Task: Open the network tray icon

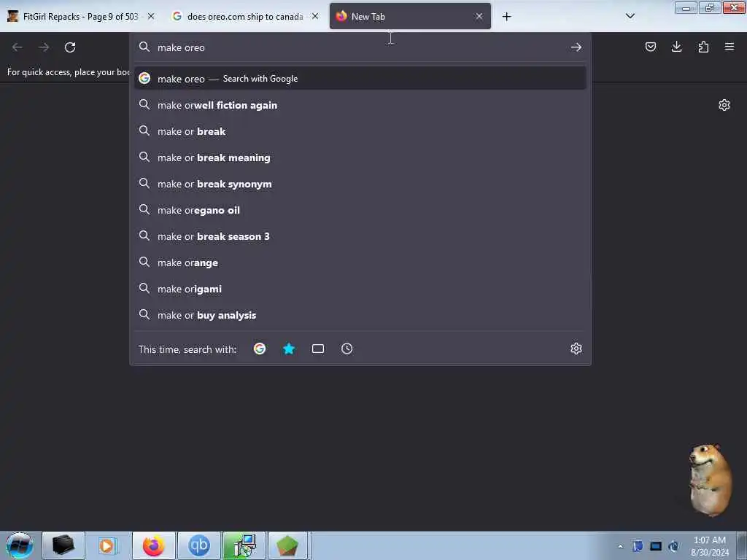Action: point(673,546)
